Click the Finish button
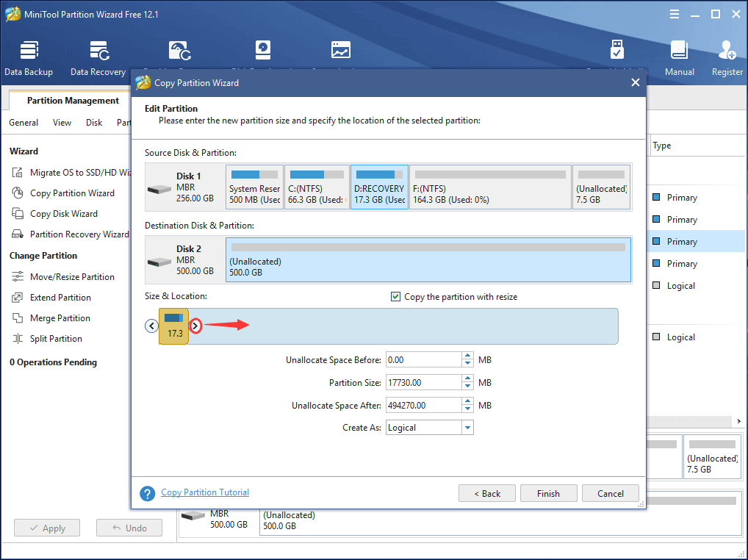The image size is (748, 560). 549,493
